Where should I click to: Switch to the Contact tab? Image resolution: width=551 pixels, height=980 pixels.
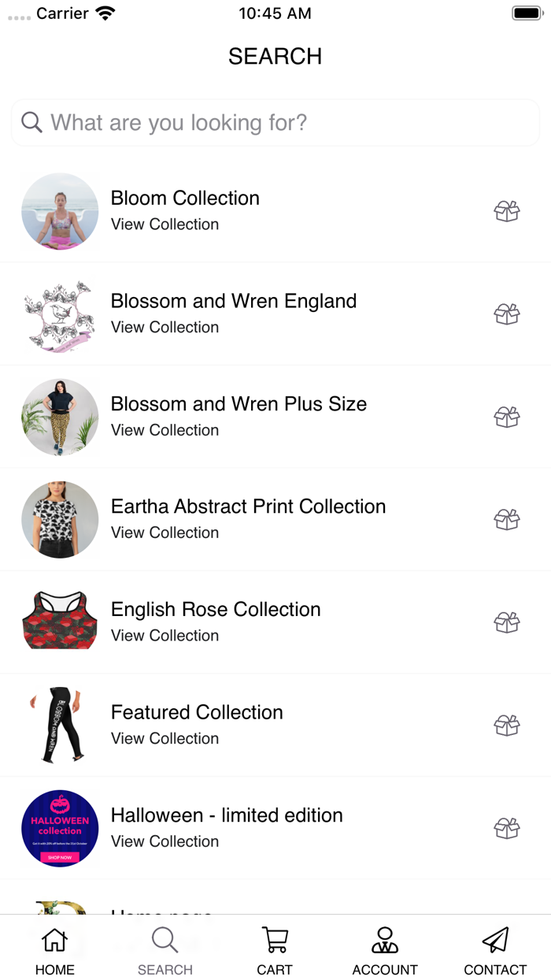(494, 950)
